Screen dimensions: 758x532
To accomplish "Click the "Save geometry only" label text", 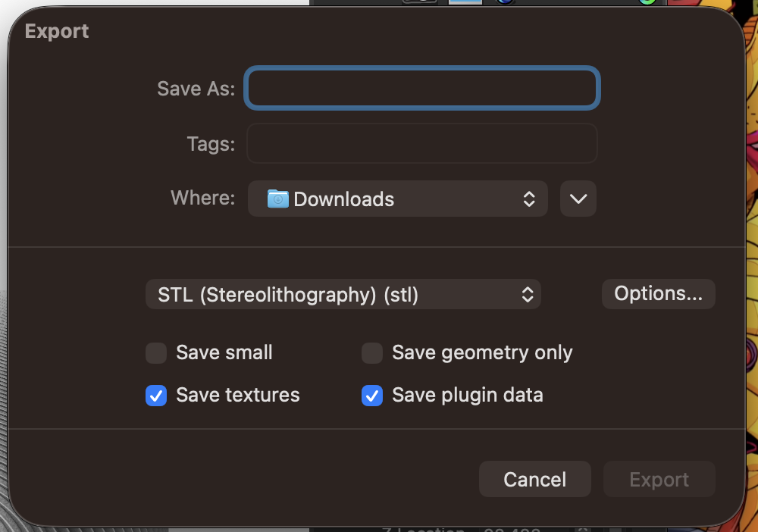I will click(482, 353).
